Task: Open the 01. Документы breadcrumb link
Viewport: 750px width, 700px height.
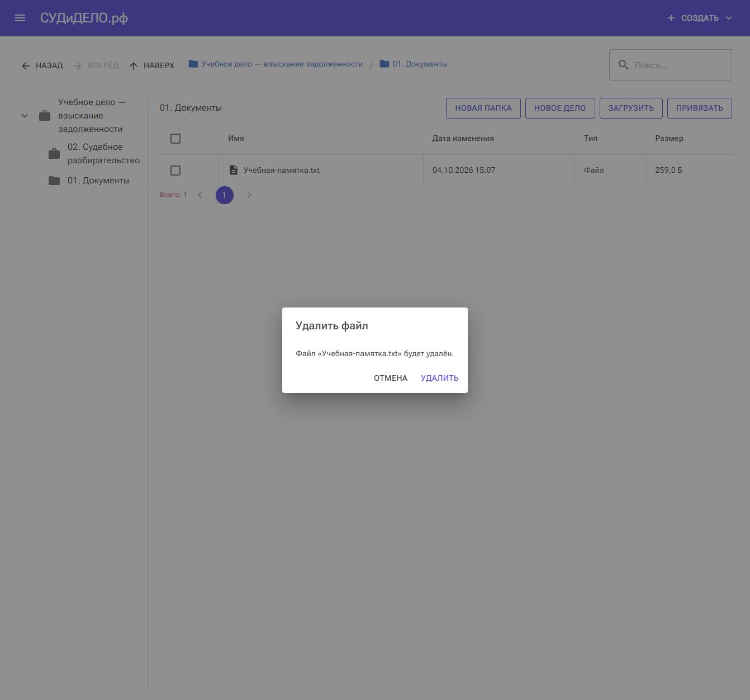Action: (420, 64)
